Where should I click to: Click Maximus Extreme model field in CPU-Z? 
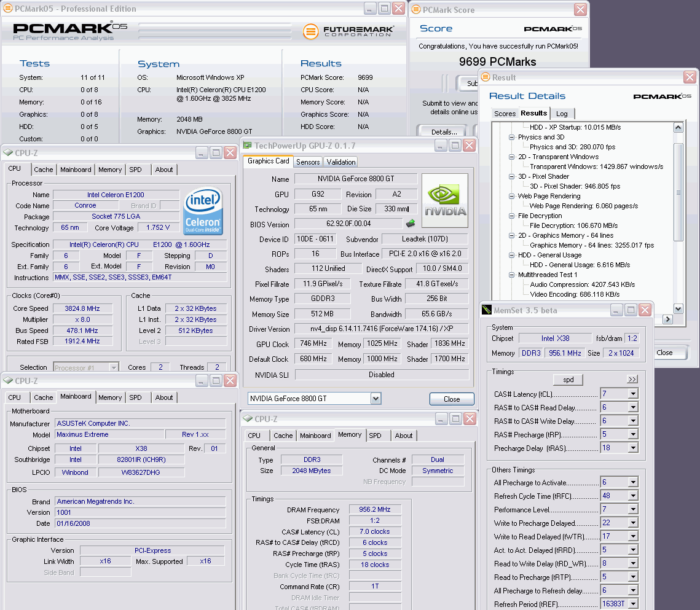tap(110, 435)
